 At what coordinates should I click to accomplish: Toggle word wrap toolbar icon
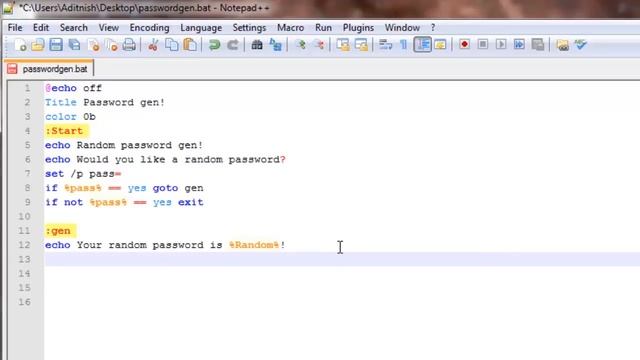click(385, 45)
